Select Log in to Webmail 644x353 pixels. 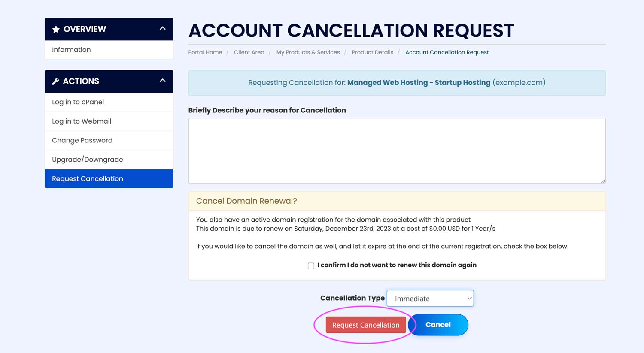coord(82,121)
